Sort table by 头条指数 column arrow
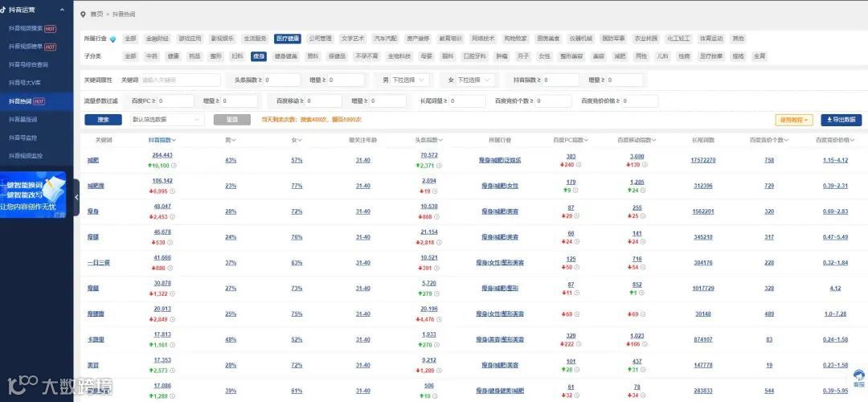 (x=440, y=141)
